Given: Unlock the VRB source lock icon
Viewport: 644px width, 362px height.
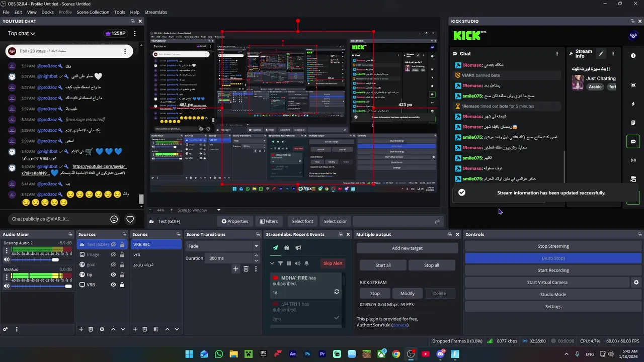Looking at the screenshot, I should pyautogui.click(x=122, y=285).
